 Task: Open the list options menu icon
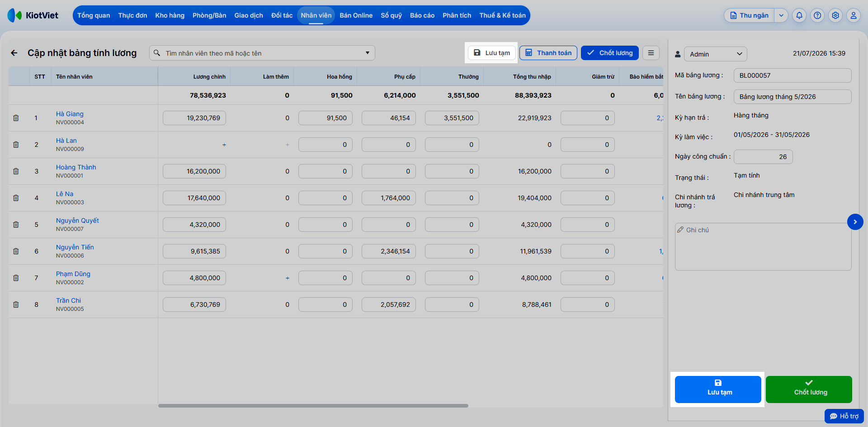click(x=651, y=53)
